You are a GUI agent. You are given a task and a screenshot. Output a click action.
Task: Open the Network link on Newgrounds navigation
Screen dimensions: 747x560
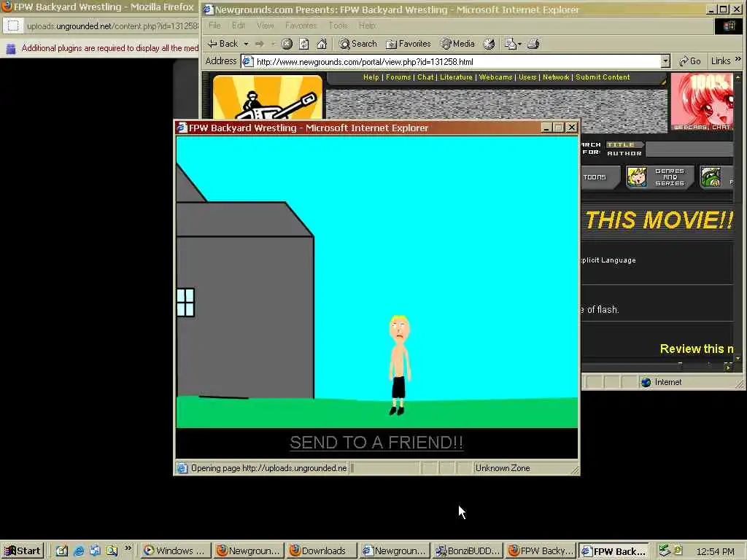[x=556, y=77]
